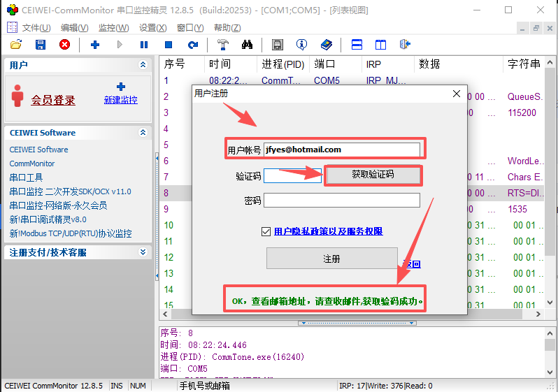Close the 用户注册 dialog
Image resolution: width=558 pixels, height=392 pixels.
[457, 94]
